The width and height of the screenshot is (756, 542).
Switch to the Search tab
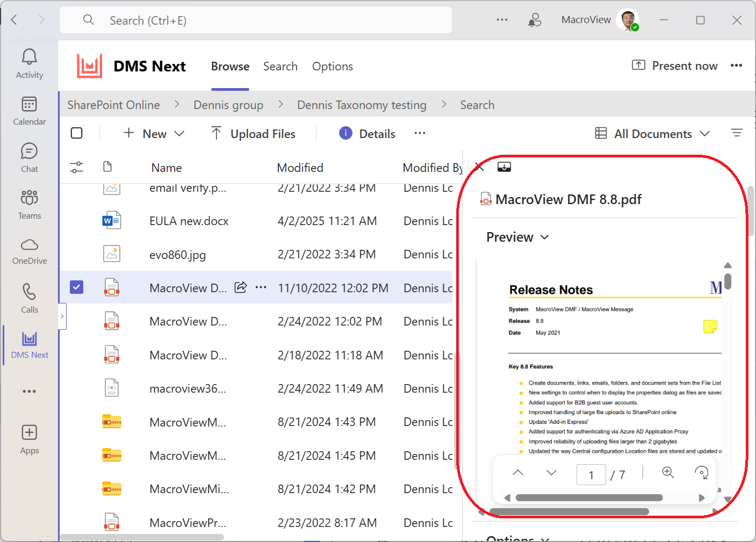[x=280, y=66]
